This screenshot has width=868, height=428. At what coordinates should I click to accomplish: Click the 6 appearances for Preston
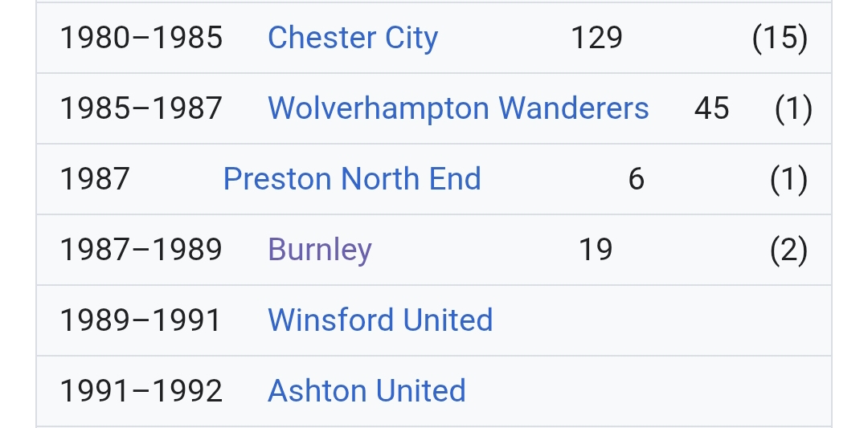pos(636,179)
